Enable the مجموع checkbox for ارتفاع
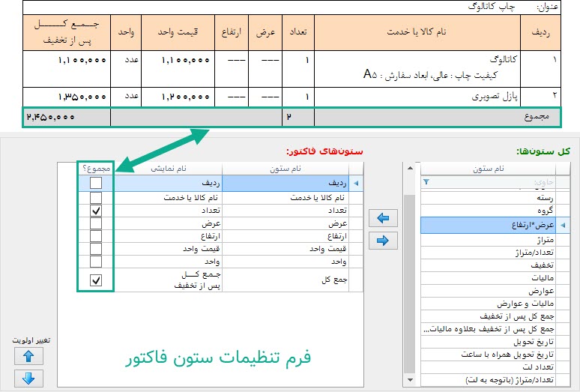580x392 pixels. [96, 236]
